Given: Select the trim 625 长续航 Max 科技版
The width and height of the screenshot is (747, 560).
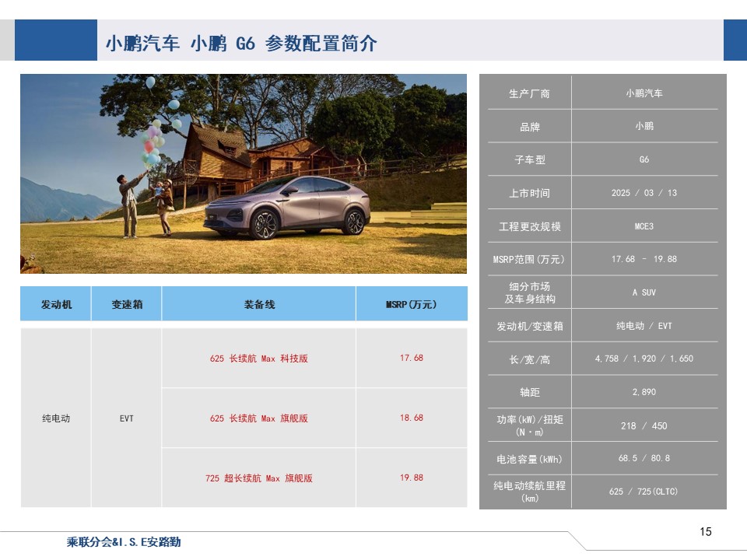Looking at the screenshot, I should (259, 358).
